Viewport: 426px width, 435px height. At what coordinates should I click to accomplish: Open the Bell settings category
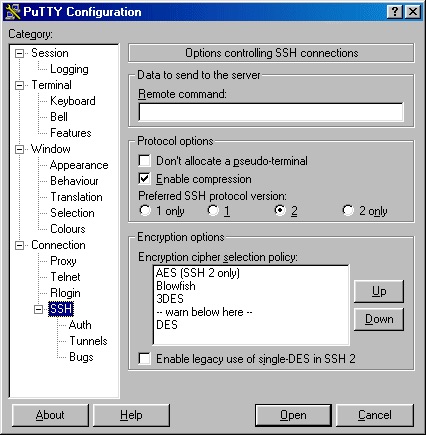tap(59, 117)
